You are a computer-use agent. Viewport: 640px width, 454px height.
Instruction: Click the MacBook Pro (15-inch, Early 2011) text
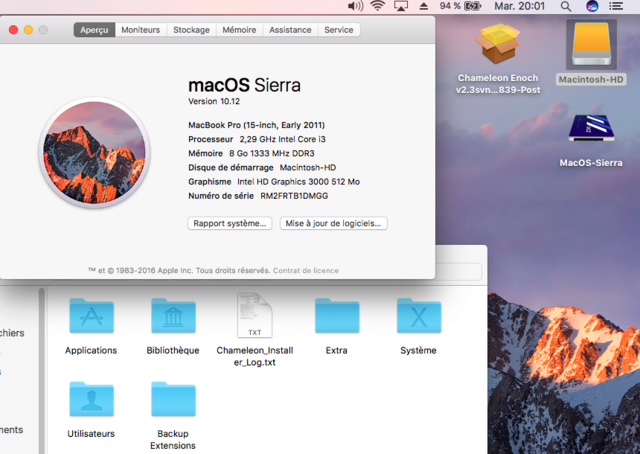(256, 125)
